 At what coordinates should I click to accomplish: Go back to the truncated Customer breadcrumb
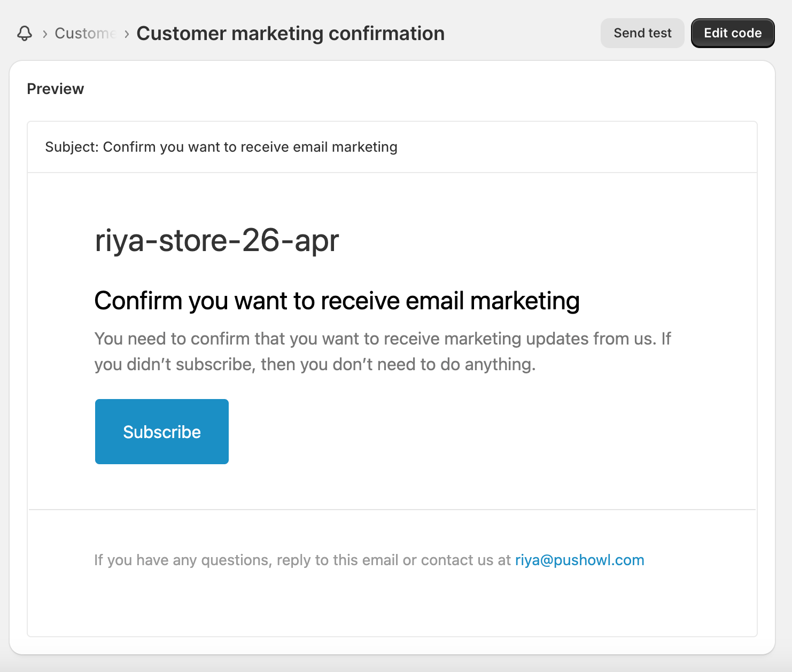click(x=85, y=33)
